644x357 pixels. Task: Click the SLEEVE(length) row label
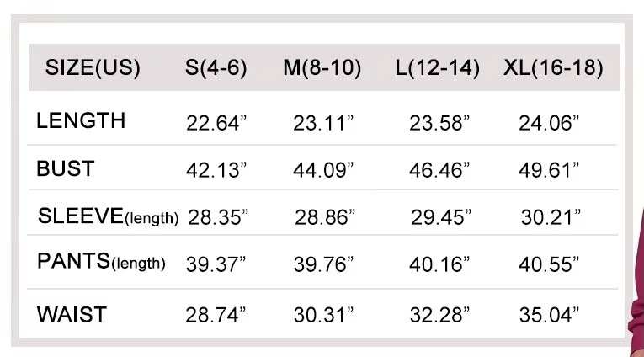pyautogui.click(x=108, y=217)
